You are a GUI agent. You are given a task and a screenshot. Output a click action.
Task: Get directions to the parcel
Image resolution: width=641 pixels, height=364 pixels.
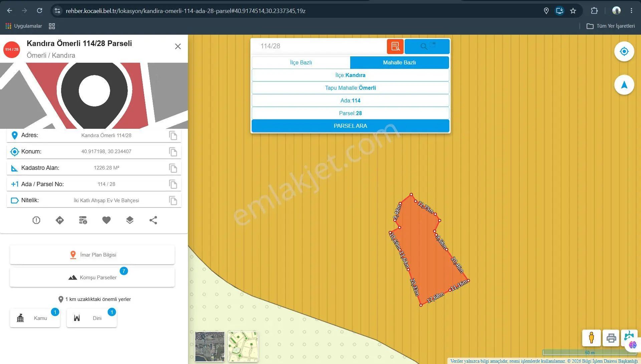60,220
